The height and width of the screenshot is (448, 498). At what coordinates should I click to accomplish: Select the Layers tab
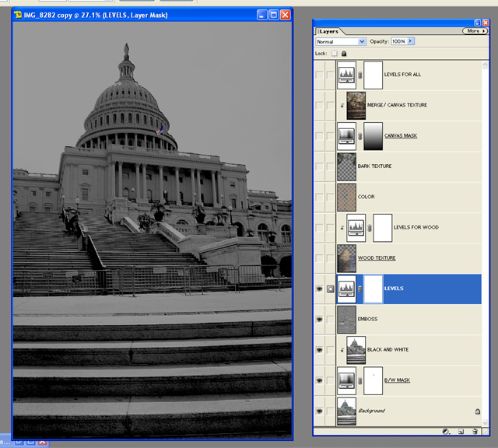point(328,32)
